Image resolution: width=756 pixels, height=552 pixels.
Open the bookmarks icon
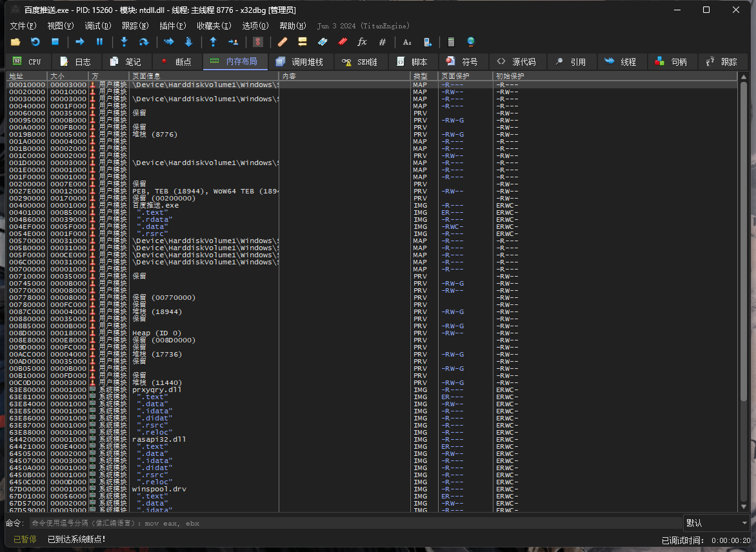(343, 42)
